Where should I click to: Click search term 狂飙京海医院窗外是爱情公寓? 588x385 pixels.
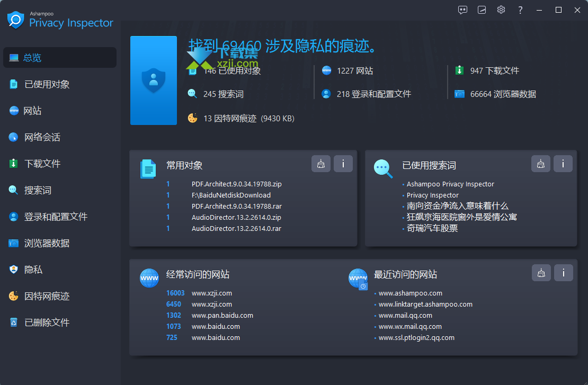(461, 217)
